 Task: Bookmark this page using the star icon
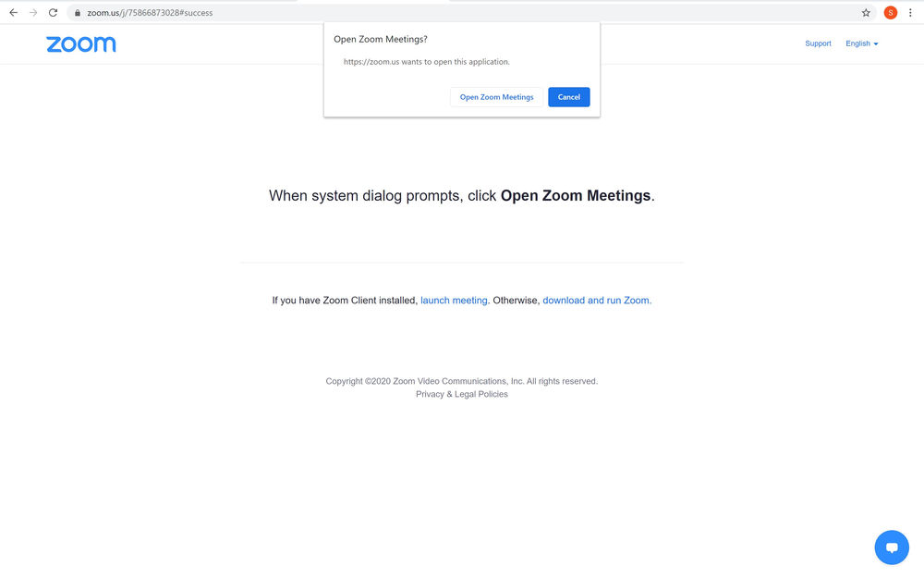pos(866,12)
